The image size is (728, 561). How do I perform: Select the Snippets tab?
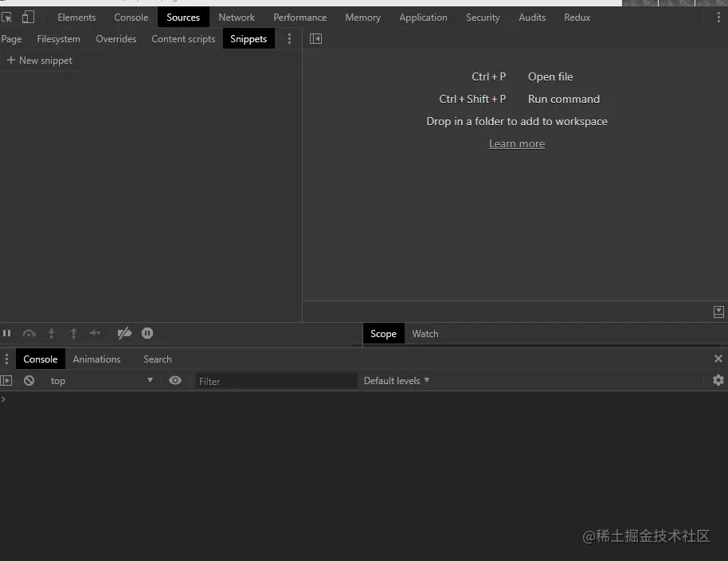click(249, 39)
